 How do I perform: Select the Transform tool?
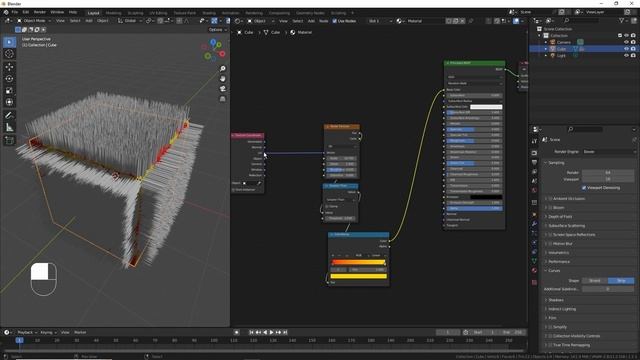[x=9, y=102]
